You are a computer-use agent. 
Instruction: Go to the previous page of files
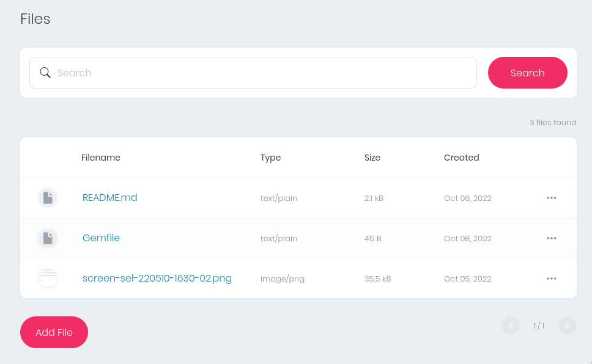[511, 326]
